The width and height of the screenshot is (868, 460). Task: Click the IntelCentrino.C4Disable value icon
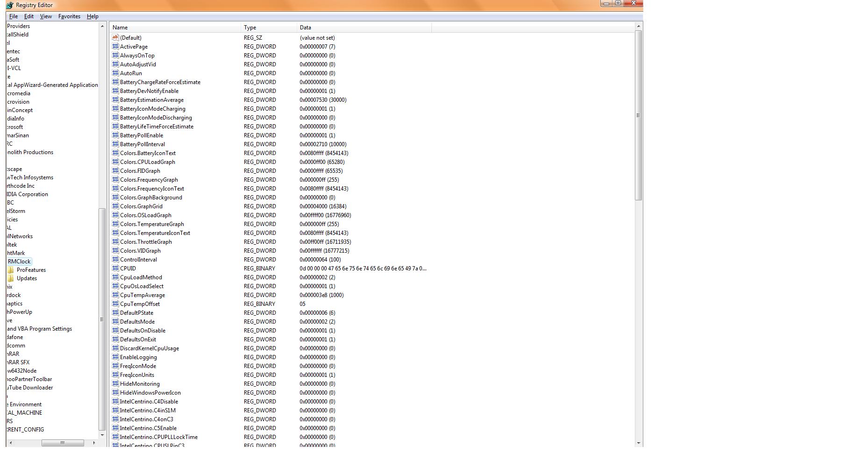[115, 401]
